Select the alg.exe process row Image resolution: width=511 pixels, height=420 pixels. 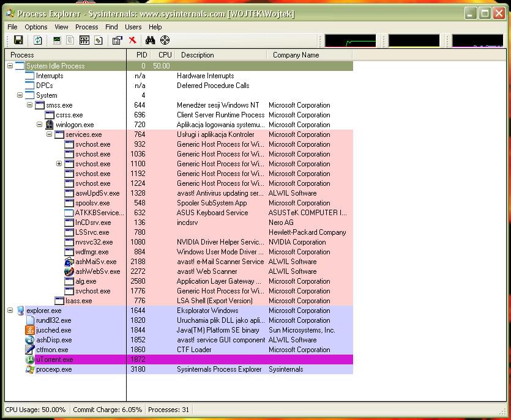pyautogui.click(x=179, y=281)
